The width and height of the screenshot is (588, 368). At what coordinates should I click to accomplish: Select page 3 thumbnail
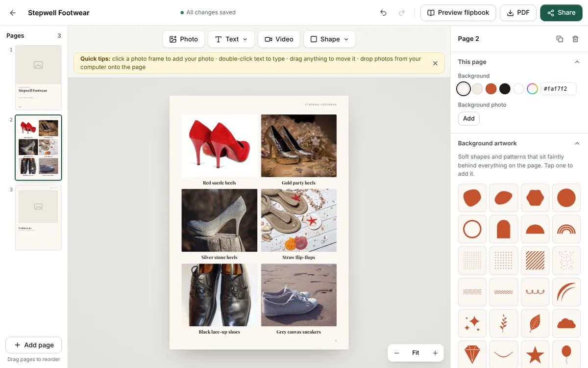click(38, 217)
